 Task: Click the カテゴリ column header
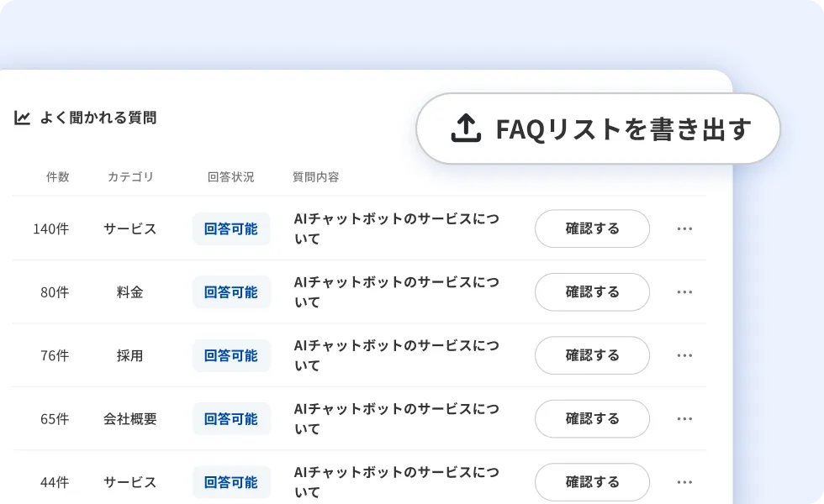pos(130,177)
